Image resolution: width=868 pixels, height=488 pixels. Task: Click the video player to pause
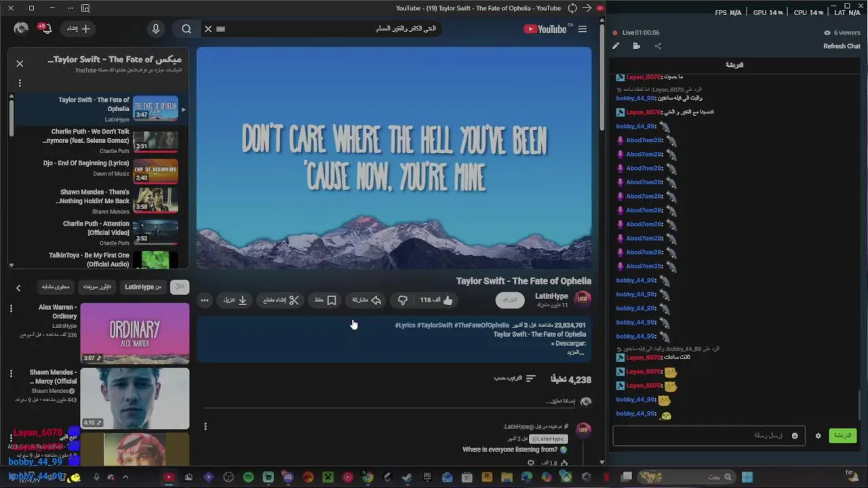click(394, 158)
